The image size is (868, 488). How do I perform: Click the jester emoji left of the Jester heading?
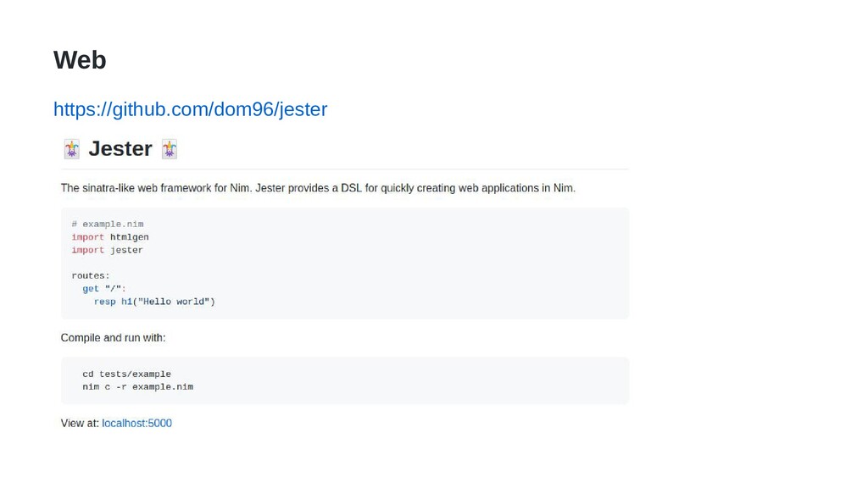[72, 149]
